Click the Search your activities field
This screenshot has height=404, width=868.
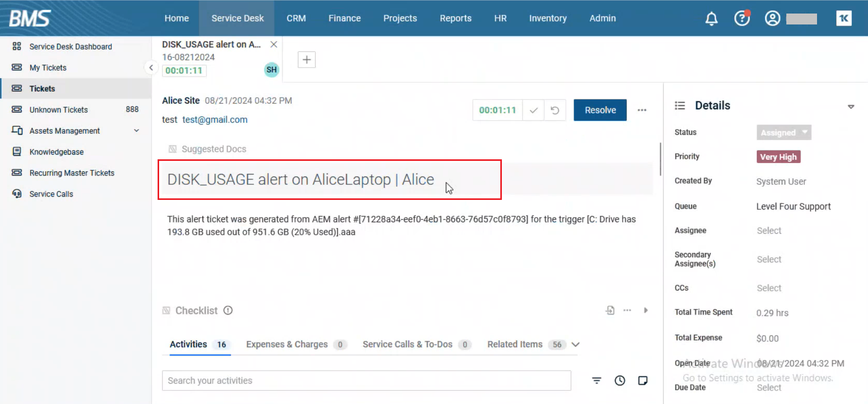366,381
